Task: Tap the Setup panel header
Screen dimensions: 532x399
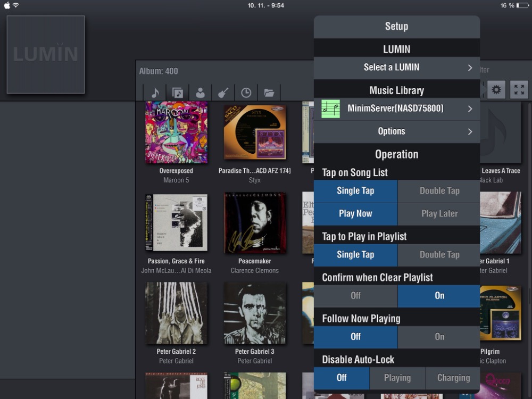Action: coord(397,27)
